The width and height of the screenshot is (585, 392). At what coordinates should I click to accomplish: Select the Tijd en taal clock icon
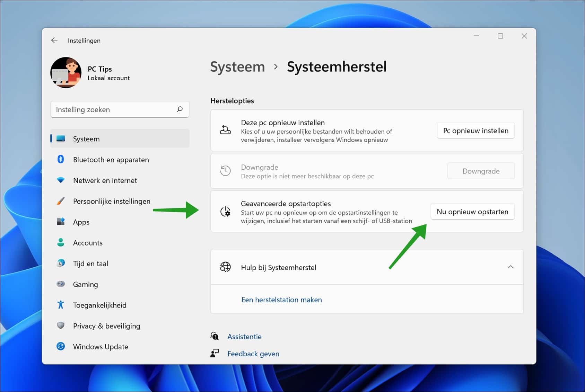[61, 263]
